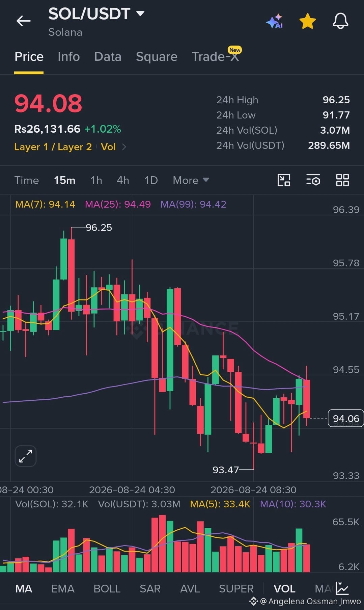This screenshot has height=610, width=364.
Task: Select the SAR indicator option
Action: (x=150, y=589)
